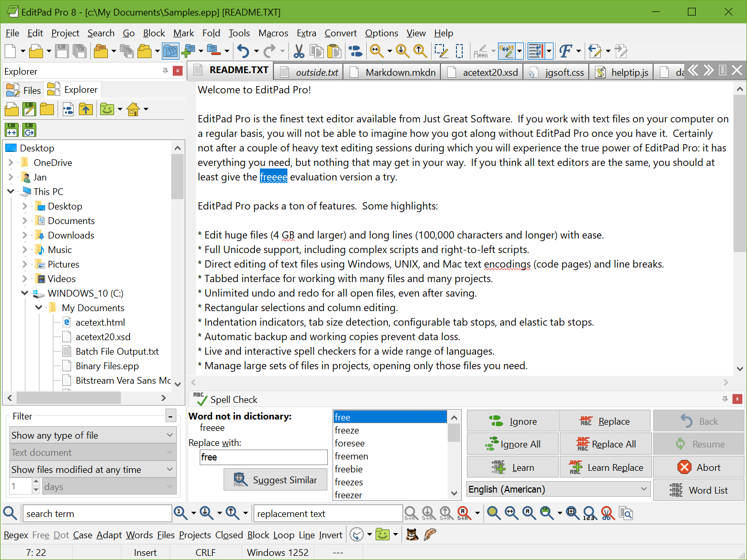Viewport: 747px width, 560px height.
Task: Click the 'Replace with' input field
Action: tap(264, 457)
